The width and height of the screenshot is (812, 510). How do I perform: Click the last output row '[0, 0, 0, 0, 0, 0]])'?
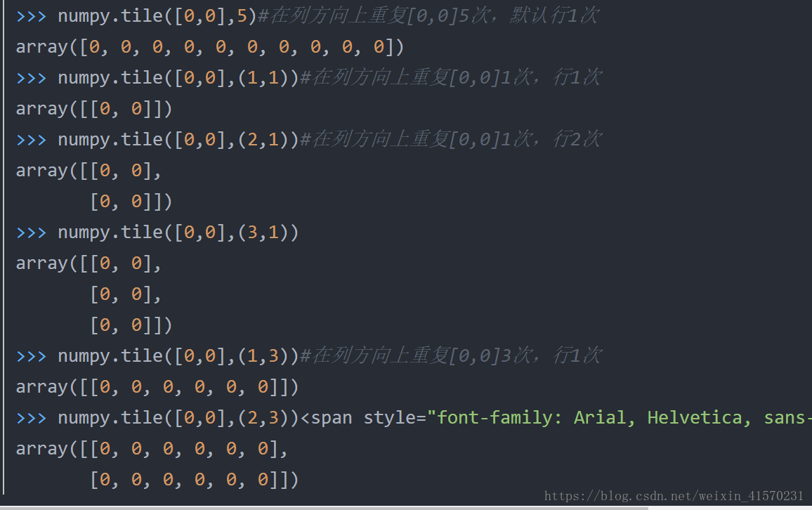tap(195, 480)
